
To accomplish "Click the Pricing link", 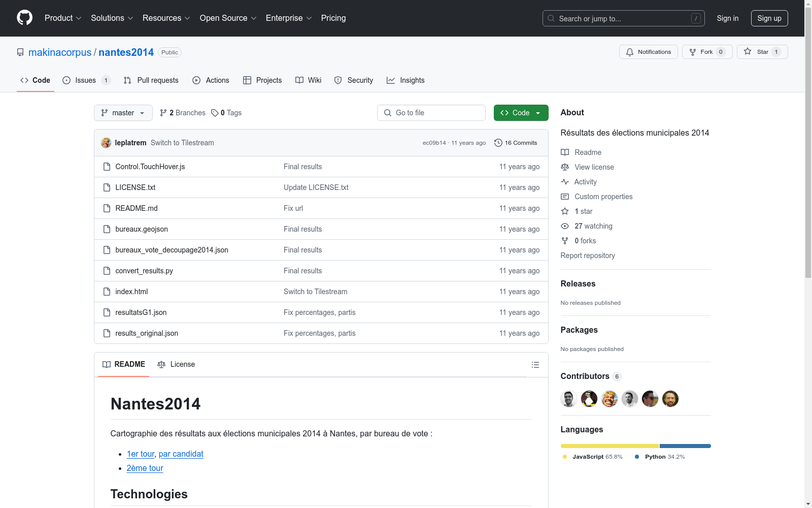I will pyautogui.click(x=333, y=18).
